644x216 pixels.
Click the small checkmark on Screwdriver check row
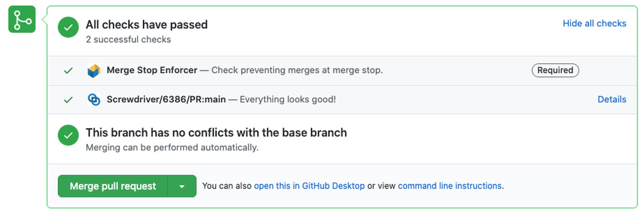pos(68,100)
